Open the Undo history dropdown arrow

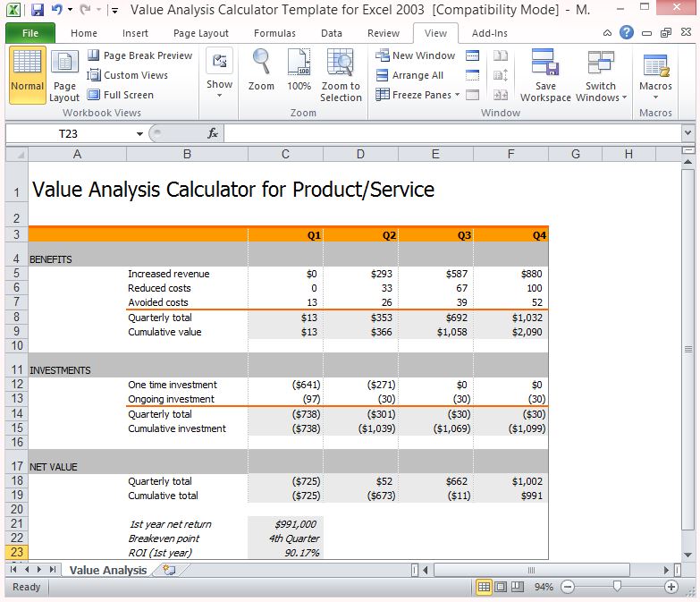70,9
